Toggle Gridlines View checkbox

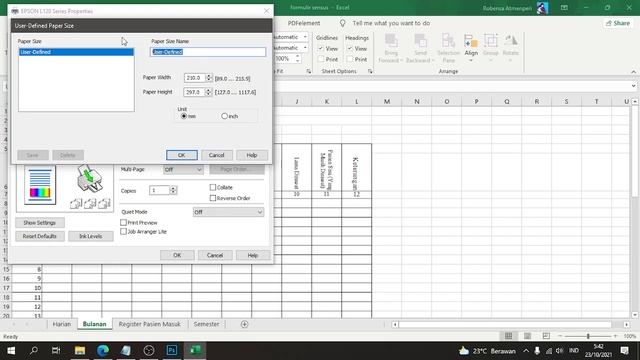(x=321, y=49)
